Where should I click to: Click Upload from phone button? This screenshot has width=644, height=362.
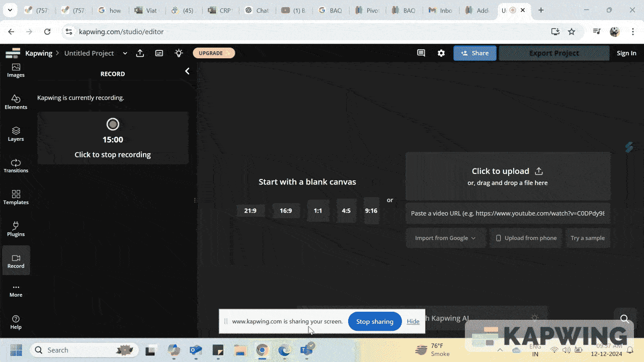pos(526,238)
